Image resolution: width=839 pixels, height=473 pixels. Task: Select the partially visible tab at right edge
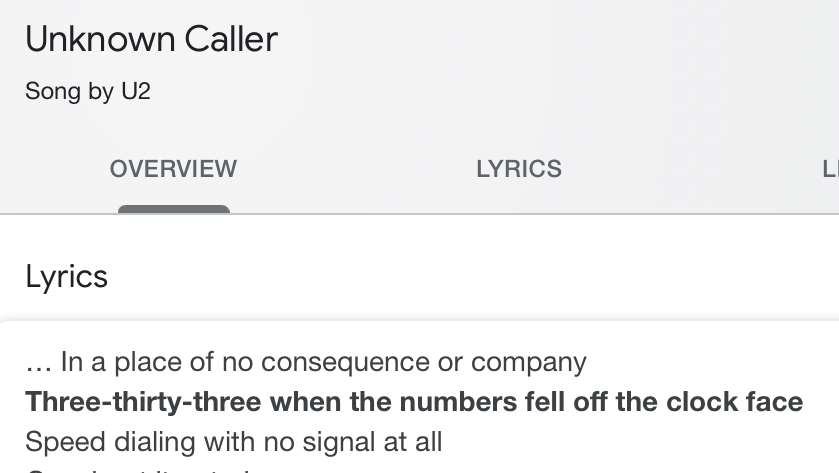click(x=829, y=169)
